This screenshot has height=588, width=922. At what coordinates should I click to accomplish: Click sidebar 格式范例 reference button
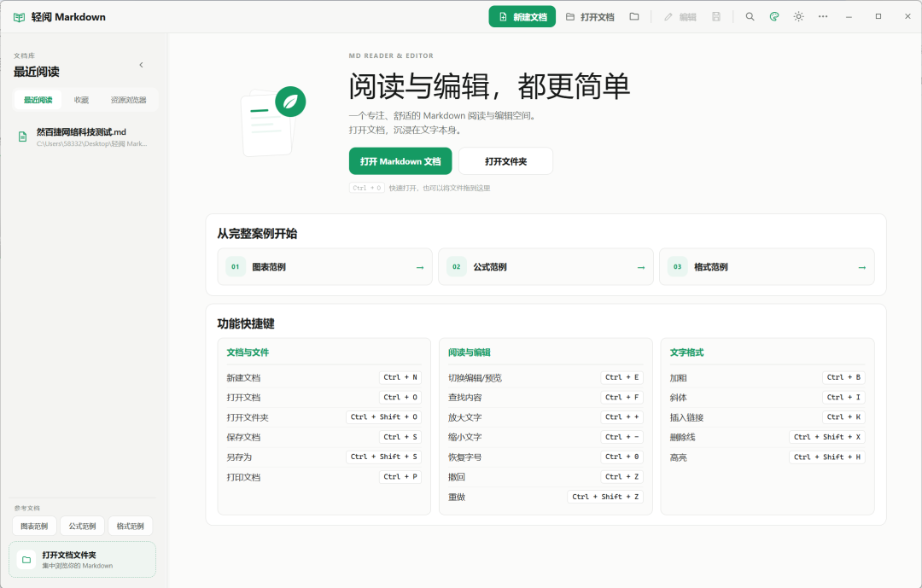click(x=131, y=527)
